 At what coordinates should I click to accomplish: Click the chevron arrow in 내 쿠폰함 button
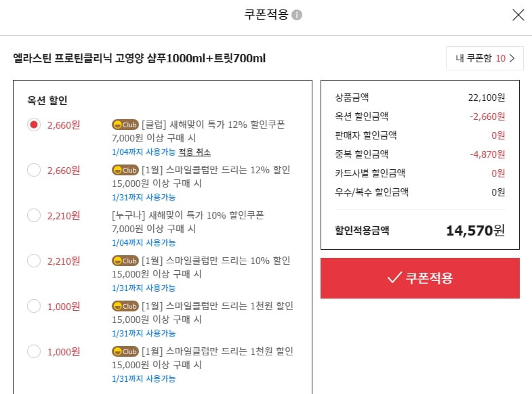point(512,58)
